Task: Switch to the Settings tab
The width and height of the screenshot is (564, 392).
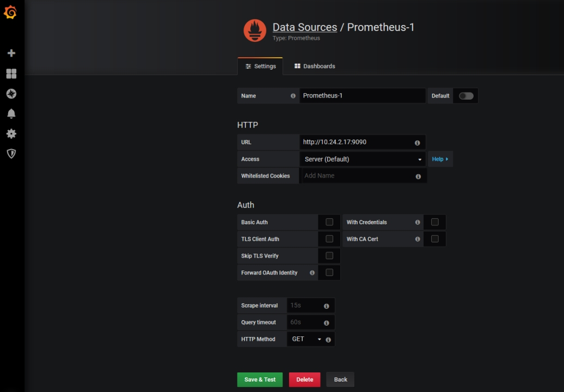Action: pos(260,66)
